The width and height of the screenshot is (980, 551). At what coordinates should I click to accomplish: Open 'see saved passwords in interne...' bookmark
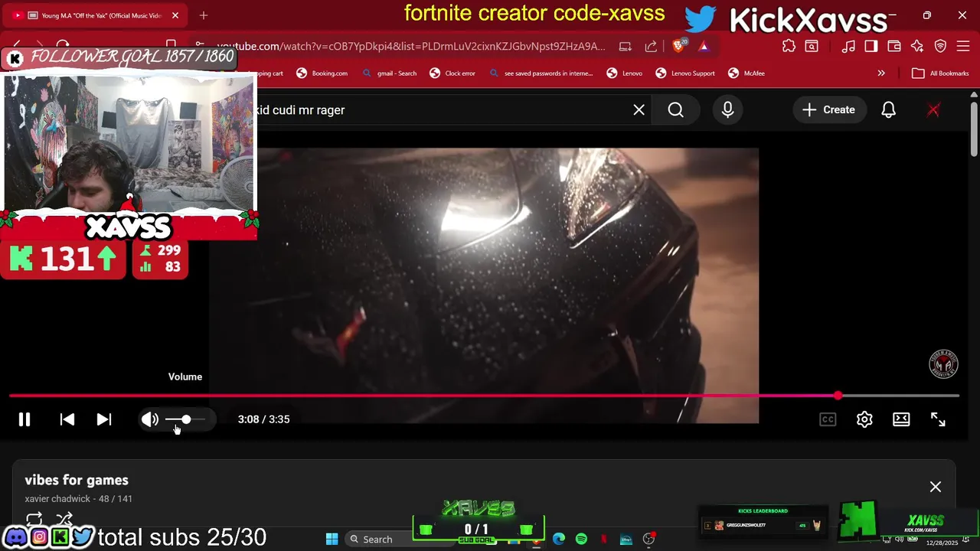pyautogui.click(x=541, y=73)
